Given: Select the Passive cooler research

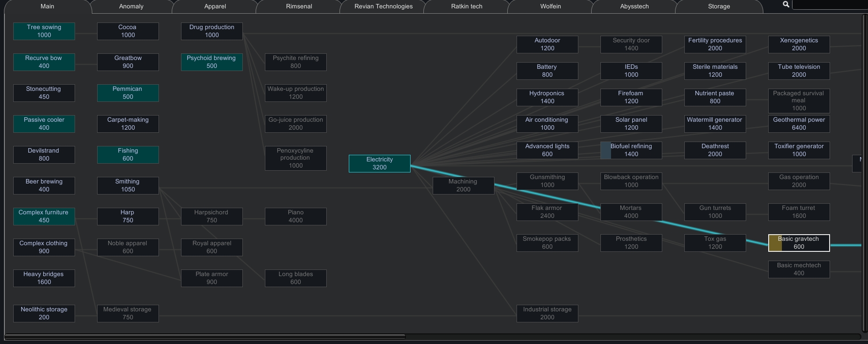Looking at the screenshot, I should pyautogui.click(x=44, y=124).
